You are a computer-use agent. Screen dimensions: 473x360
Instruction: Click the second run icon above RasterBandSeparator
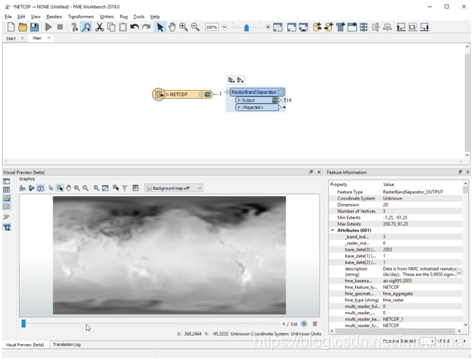tap(240, 80)
